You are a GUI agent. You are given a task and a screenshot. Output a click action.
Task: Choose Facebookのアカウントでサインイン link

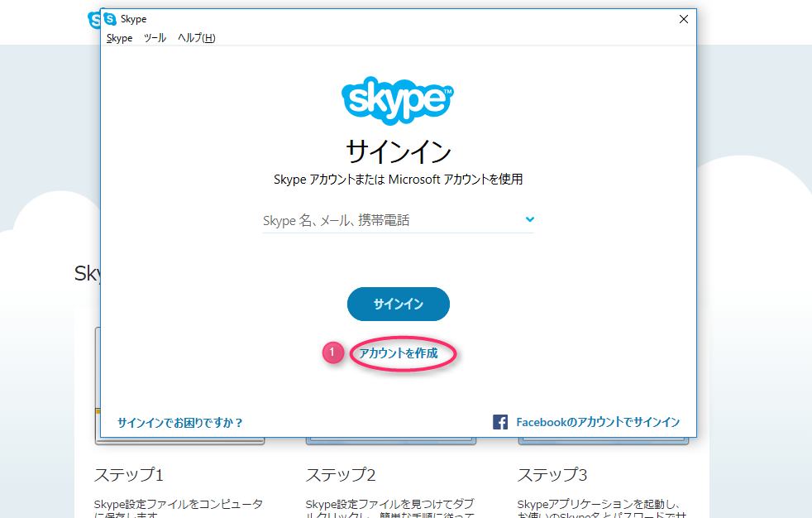tap(598, 422)
